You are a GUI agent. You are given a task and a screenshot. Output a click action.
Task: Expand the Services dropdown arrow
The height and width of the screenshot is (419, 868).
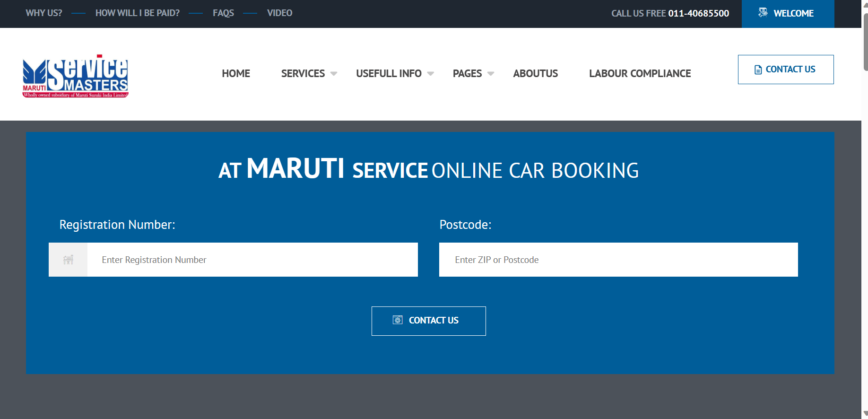coord(334,74)
